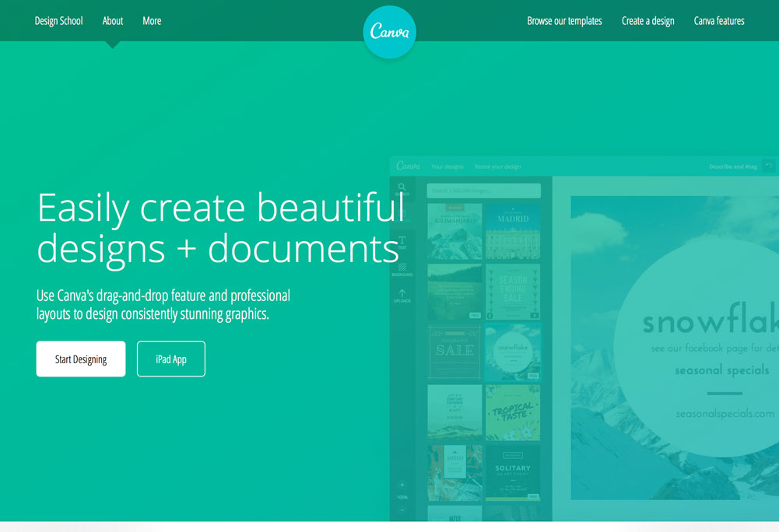The height and width of the screenshot is (532, 779).
Task: Open the Uploads tool in the editor sidebar
Action: (402, 296)
